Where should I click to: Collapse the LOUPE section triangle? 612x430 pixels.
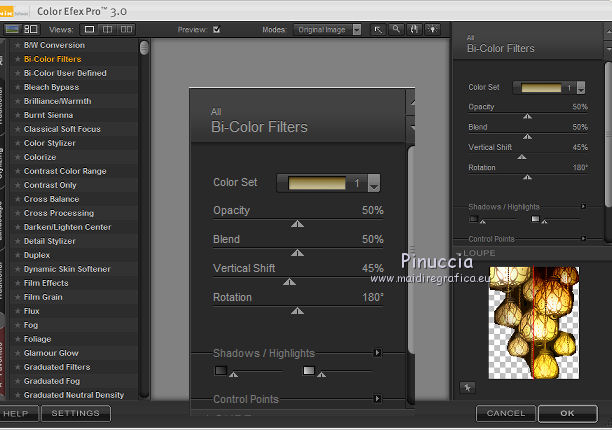[x=459, y=254]
